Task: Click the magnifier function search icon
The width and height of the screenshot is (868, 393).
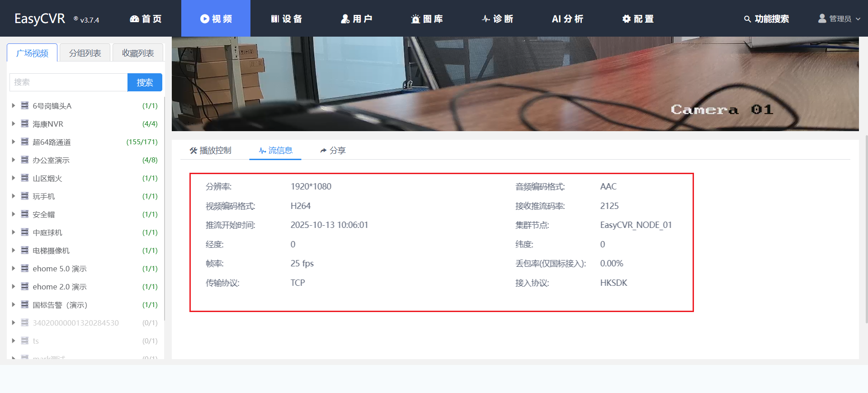Action: click(x=747, y=19)
